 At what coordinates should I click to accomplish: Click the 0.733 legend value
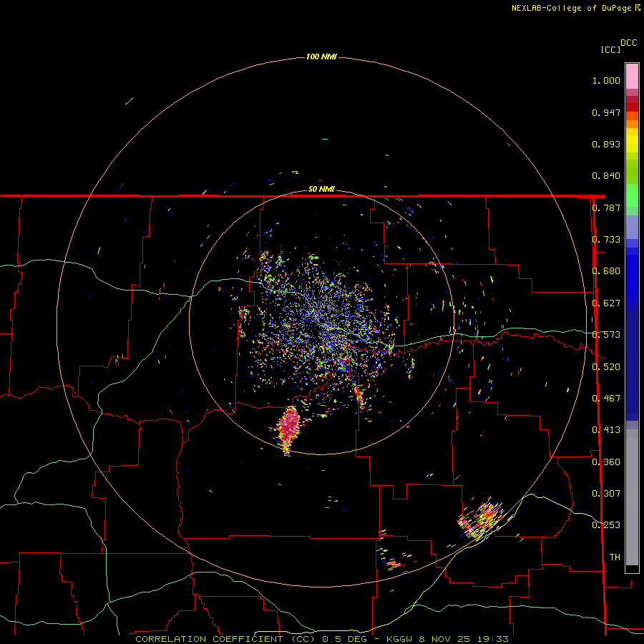pos(606,240)
